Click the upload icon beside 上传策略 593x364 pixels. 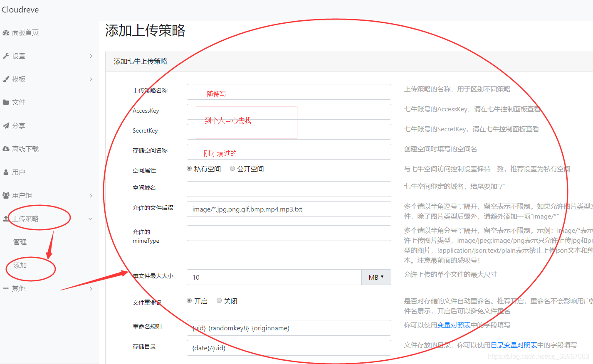tap(6, 219)
